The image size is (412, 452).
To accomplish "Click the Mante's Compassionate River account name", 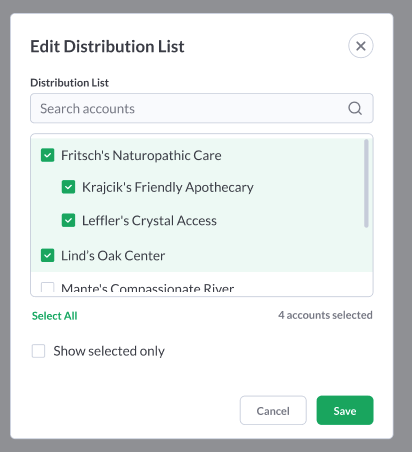I will pos(147,288).
